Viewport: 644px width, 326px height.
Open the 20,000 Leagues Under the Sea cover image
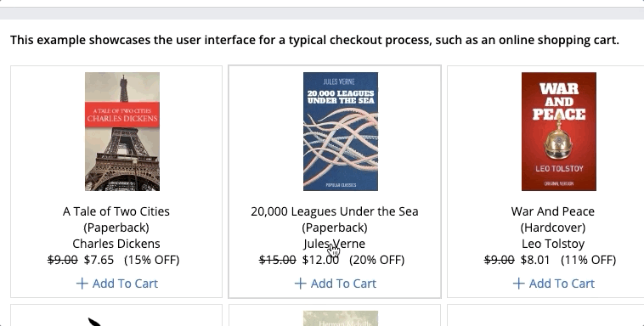[341, 132]
